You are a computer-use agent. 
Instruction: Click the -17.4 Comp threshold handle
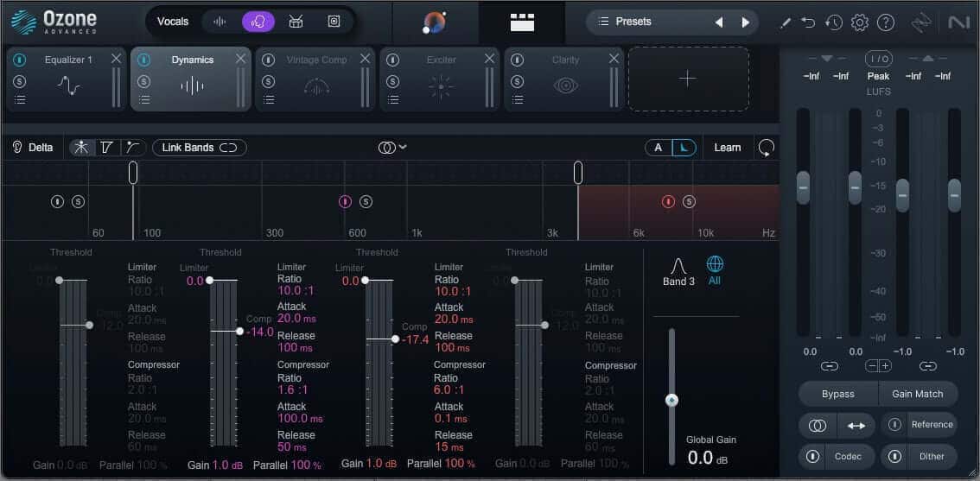395,339
